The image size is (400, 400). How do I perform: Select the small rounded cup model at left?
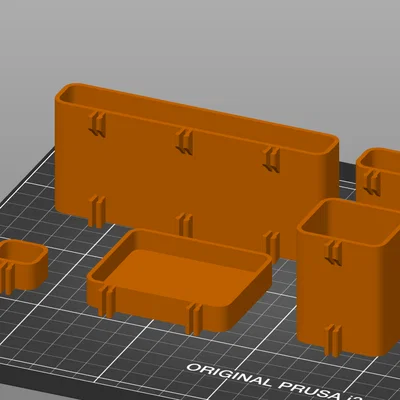tap(23, 267)
